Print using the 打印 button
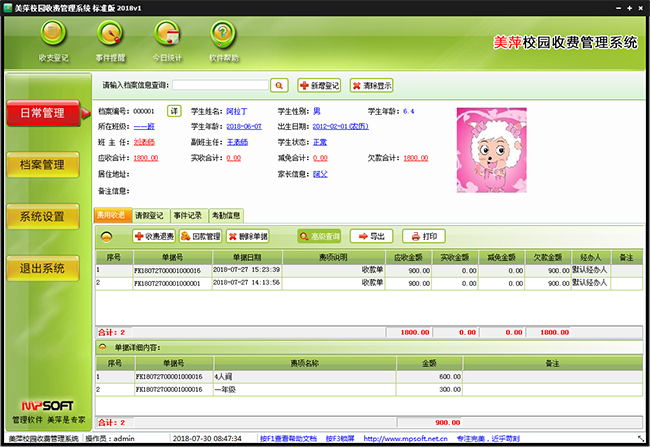Screen dimensions: 650x447 point(424,236)
